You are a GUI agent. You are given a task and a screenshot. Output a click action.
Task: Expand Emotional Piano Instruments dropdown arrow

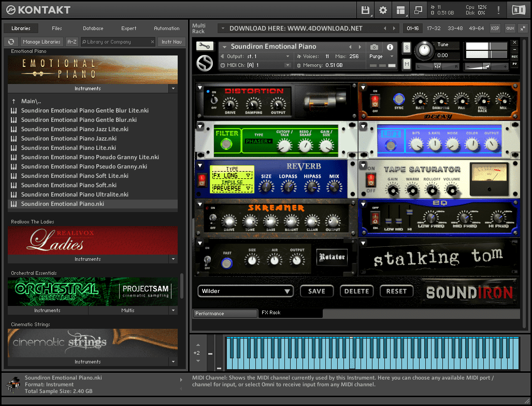173,88
